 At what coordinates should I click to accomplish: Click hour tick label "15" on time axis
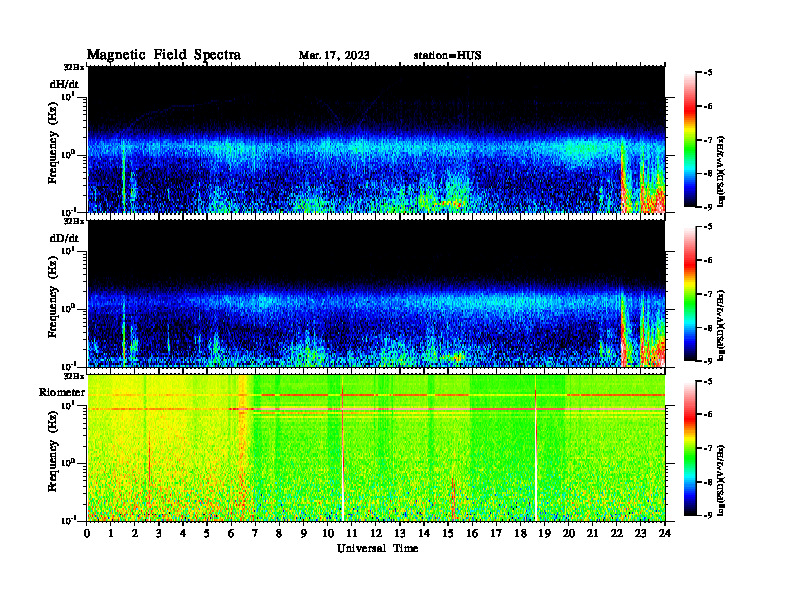click(448, 533)
